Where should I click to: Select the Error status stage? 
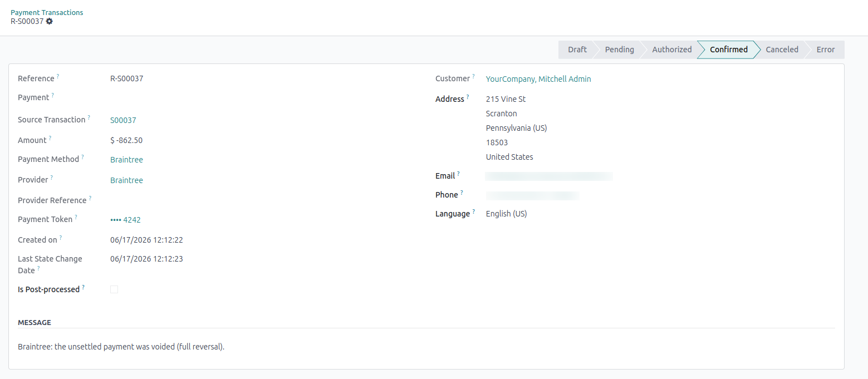pos(826,50)
